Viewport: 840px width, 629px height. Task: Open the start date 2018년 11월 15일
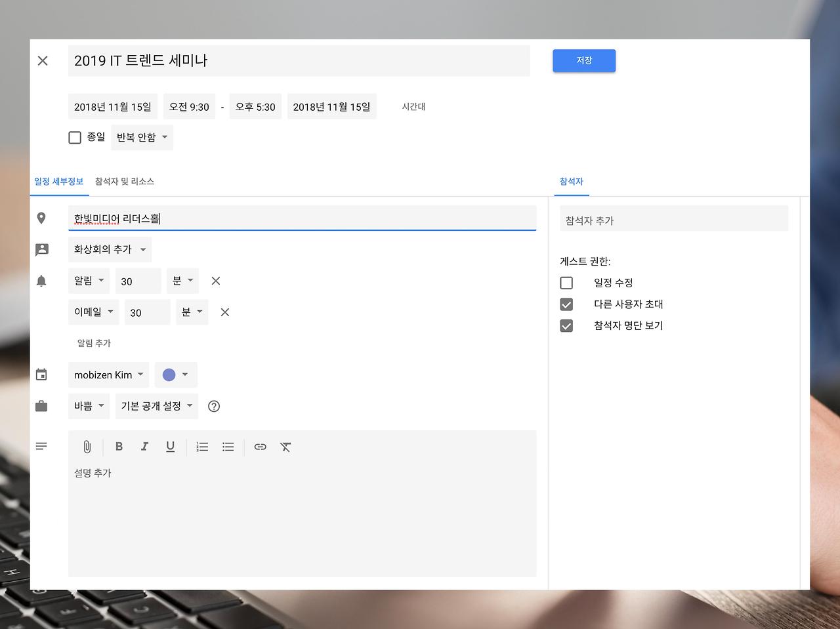(112, 106)
